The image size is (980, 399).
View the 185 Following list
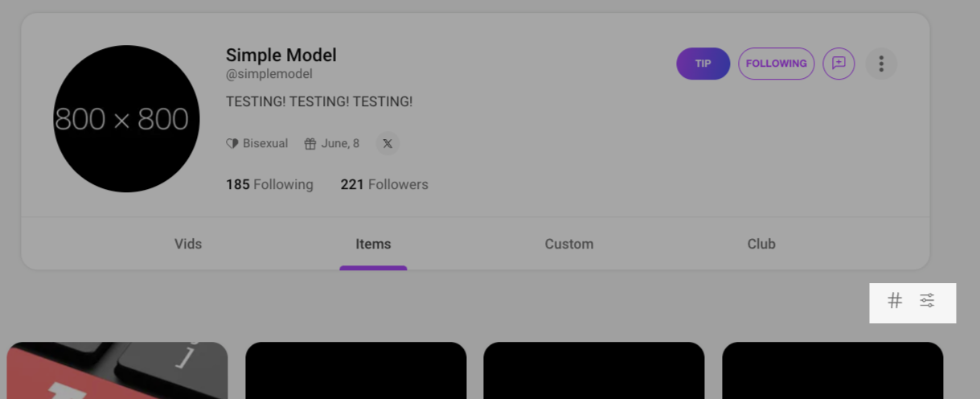pos(269,184)
